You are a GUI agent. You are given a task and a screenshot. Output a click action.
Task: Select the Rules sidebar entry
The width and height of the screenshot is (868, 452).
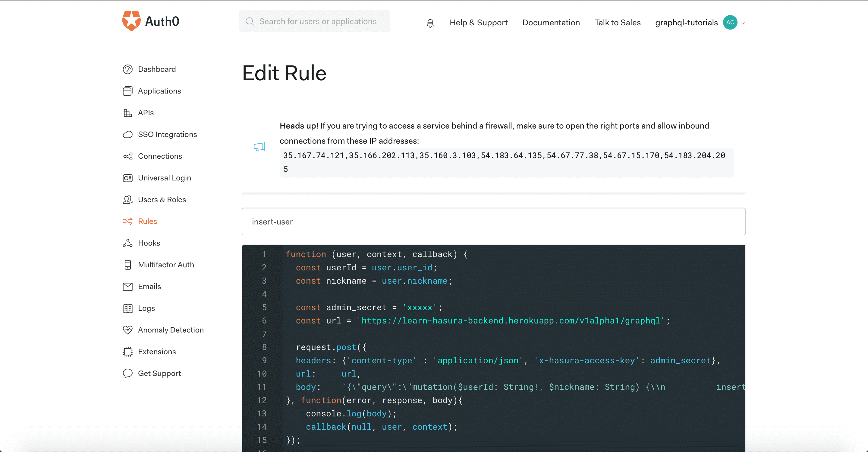tap(147, 221)
